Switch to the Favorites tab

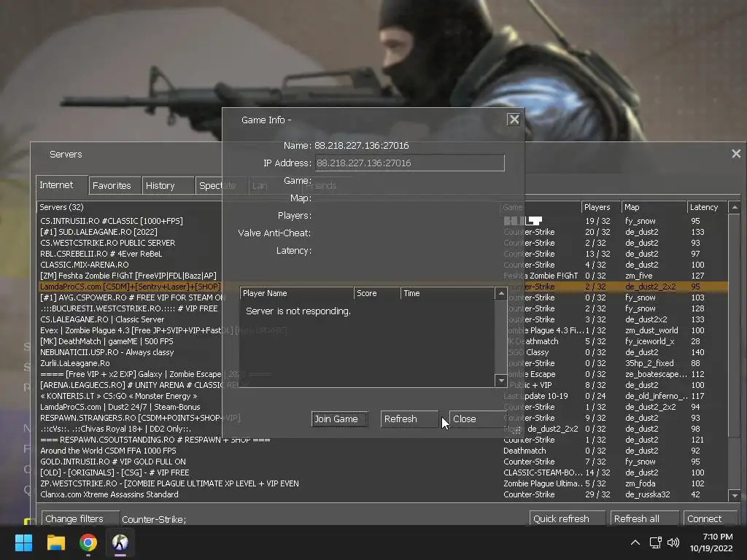115,185
